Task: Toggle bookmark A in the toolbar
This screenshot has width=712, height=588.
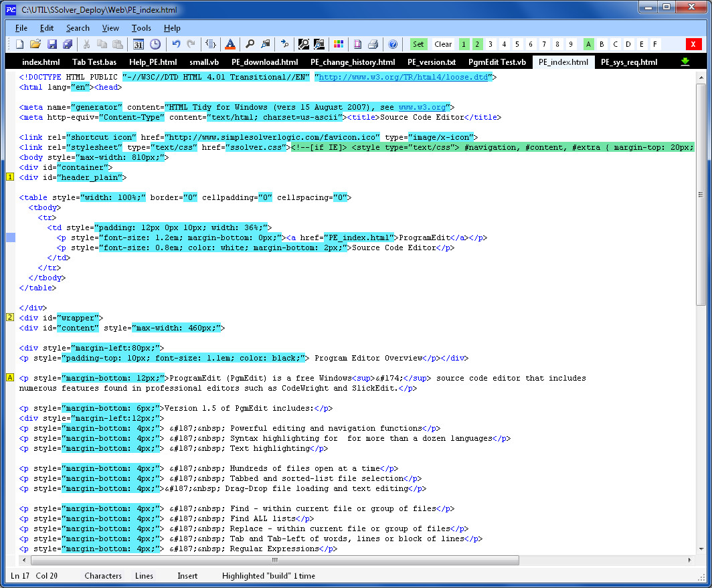Action: 589,44
